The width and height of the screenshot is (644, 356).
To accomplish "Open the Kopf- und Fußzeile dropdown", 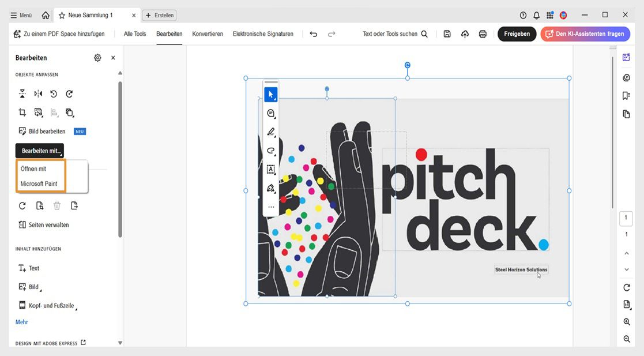I will click(x=48, y=305).
